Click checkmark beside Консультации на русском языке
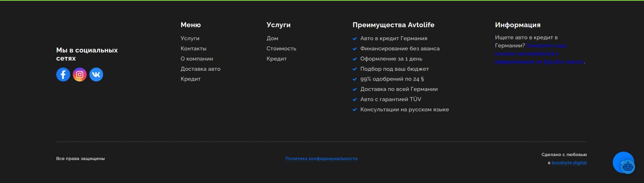The height and width of the screenshot is (183, 644). [355, 110]
